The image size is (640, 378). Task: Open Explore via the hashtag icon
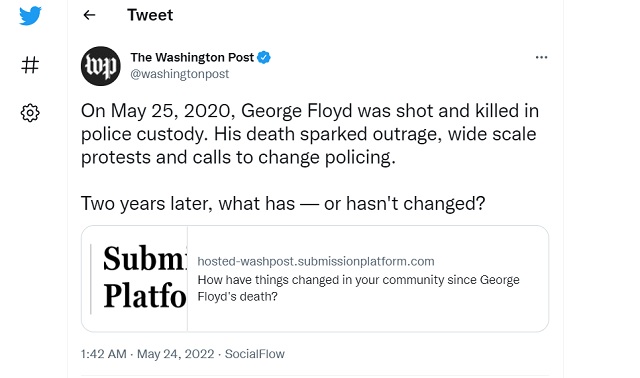tap(30, 65)
